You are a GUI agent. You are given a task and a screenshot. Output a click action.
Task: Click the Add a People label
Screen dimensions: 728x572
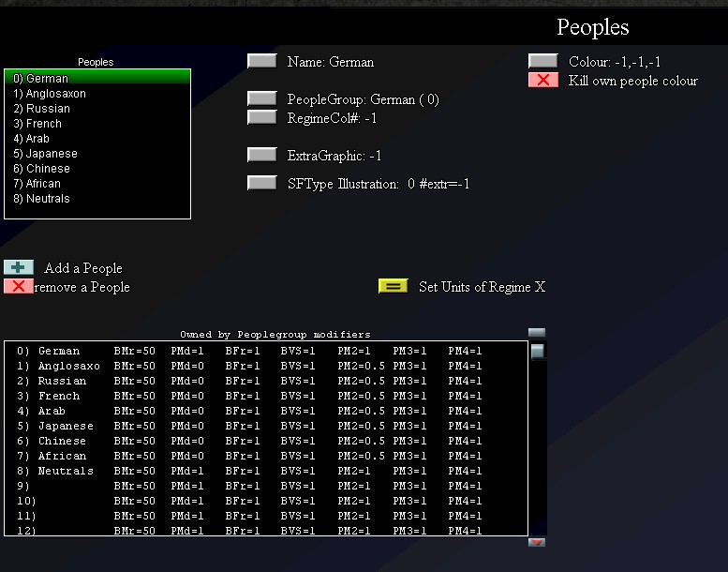tap(83, 268)
